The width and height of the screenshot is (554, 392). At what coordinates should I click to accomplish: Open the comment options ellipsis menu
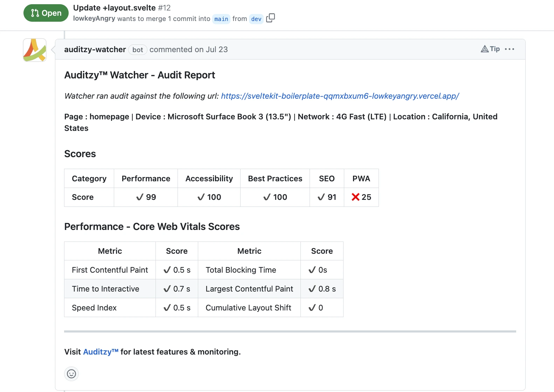click(510, 49)
